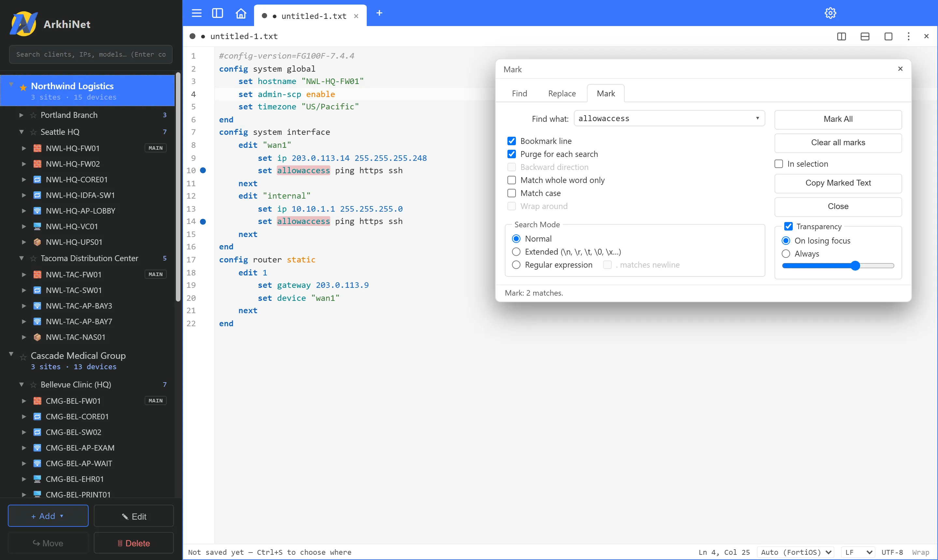The image size is (938, 560).
Task: Open the Find what history dropdown
Action: (757, 118)
